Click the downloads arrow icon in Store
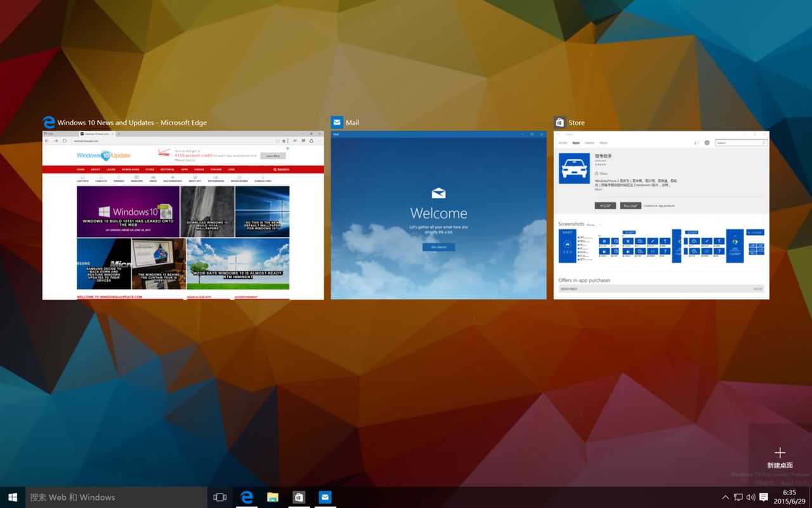Viewport: 812px width, 508px height. [x=696, y=143]
